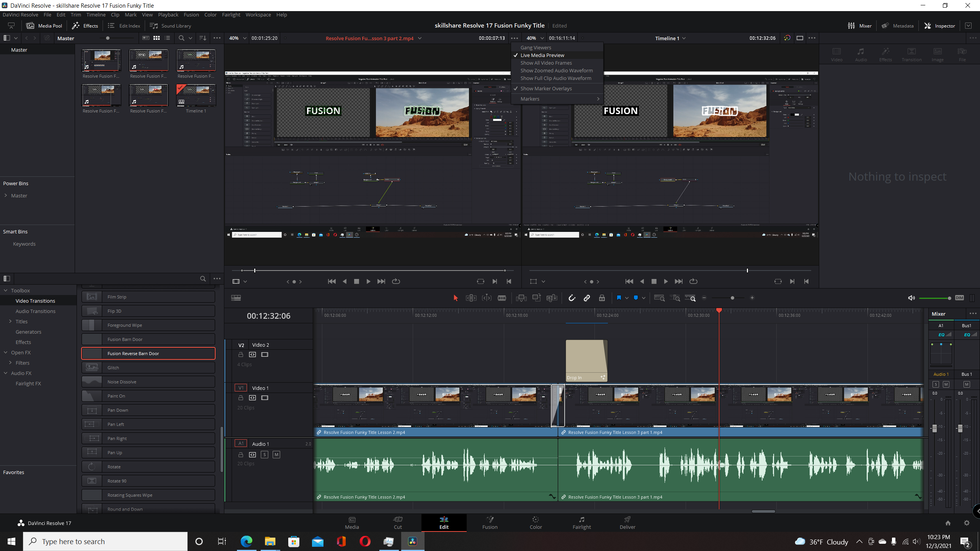Click Custom Zoom icon

point(690,298)
